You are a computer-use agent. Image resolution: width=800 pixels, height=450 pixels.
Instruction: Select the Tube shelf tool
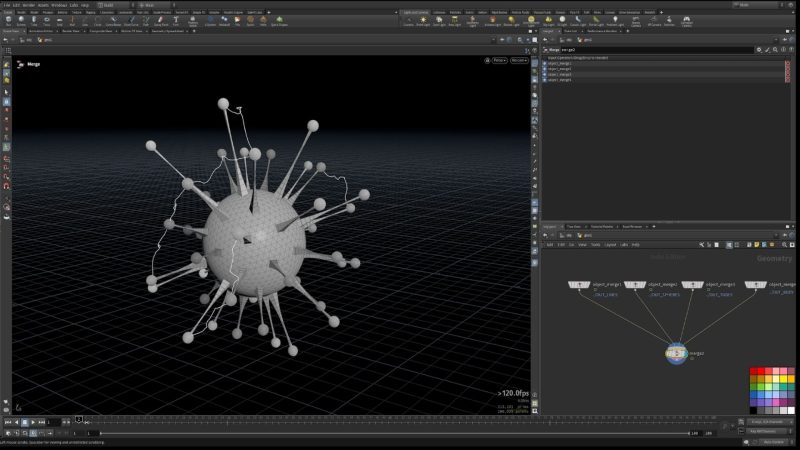35,20
